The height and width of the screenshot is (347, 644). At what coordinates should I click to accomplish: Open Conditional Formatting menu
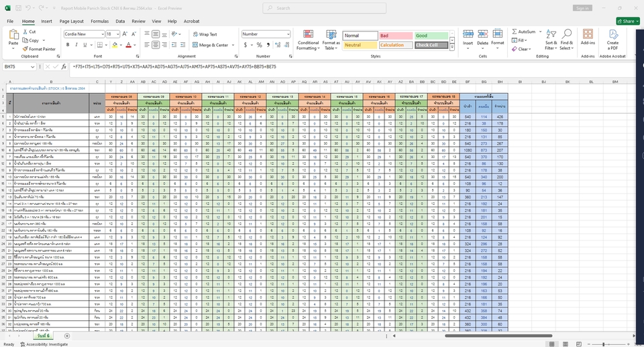308,40
